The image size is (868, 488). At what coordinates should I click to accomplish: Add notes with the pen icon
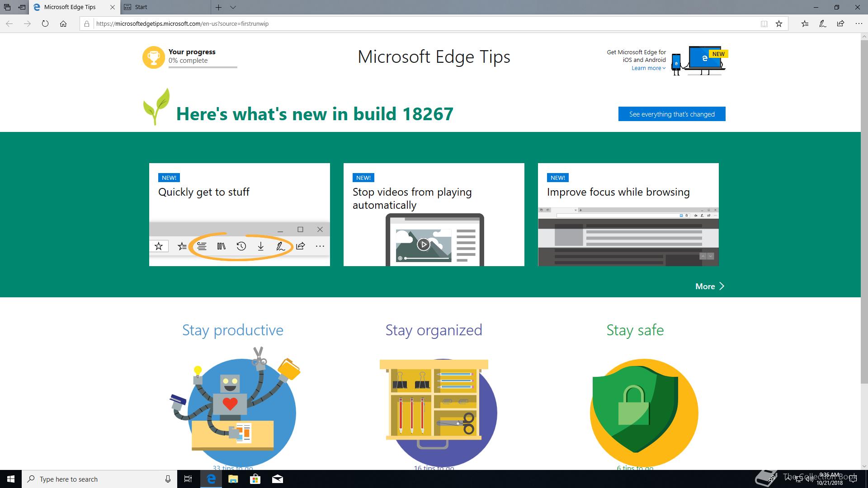click(x=823, y=24)
